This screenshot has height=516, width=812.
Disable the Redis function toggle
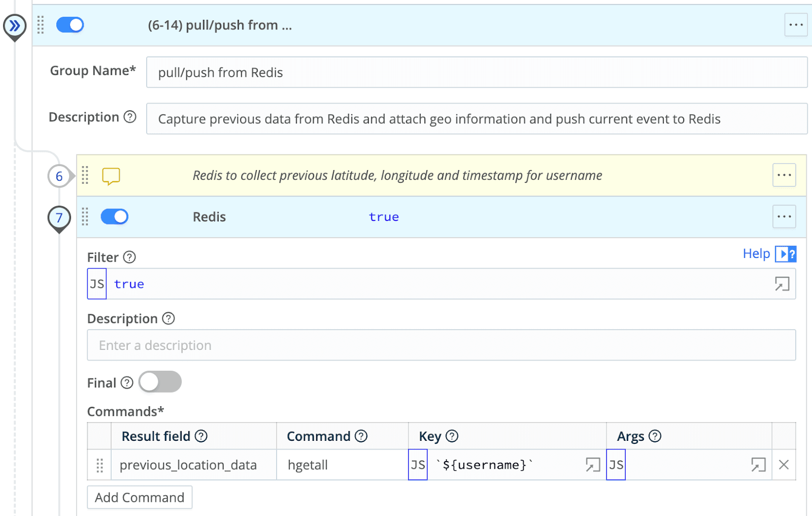115,217
